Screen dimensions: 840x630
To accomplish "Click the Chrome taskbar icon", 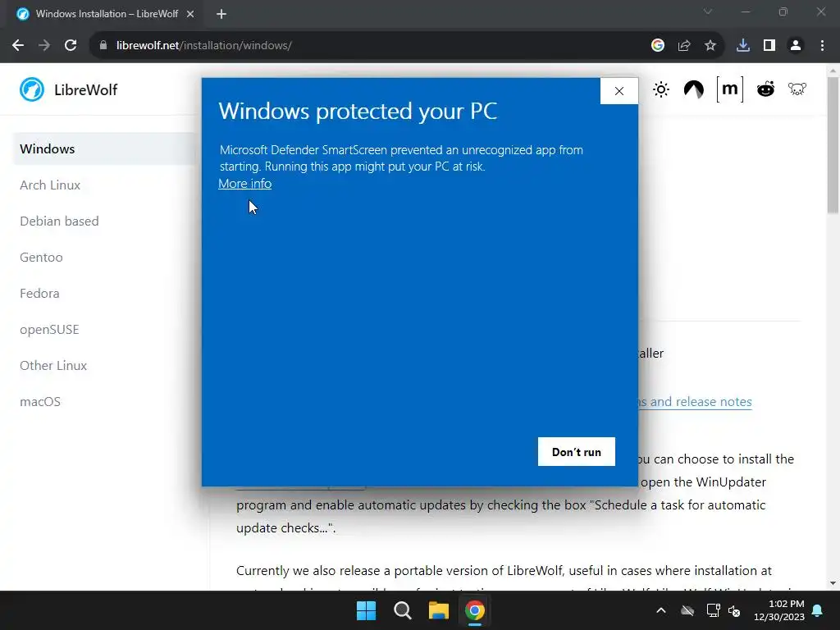I will pos(475,610).
